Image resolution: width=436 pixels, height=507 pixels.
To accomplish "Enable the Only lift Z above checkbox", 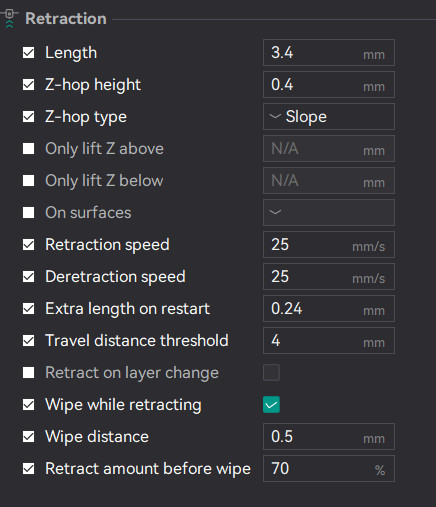I will tap(28, 149).
